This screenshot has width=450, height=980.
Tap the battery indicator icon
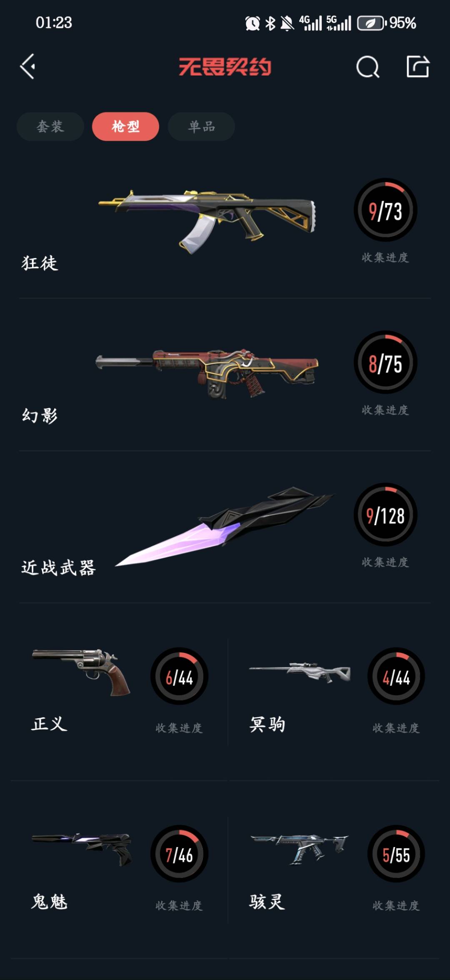[372, 23]
